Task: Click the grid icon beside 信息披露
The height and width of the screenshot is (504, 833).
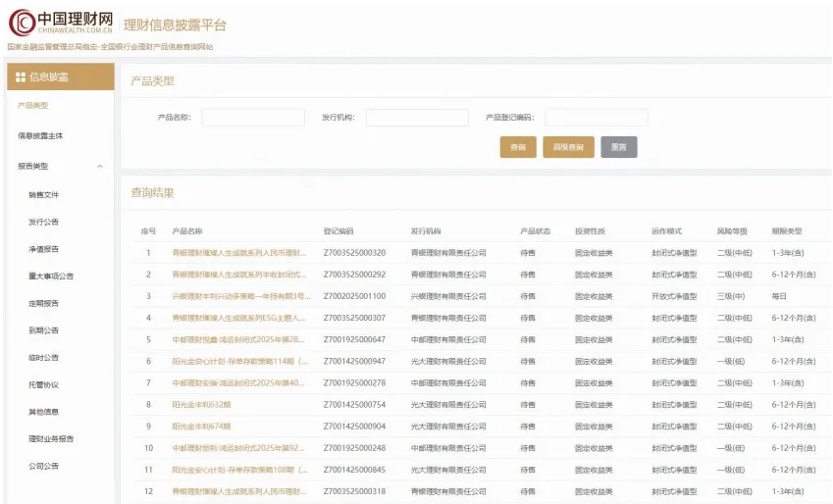Action: click(x=21, y=77)
